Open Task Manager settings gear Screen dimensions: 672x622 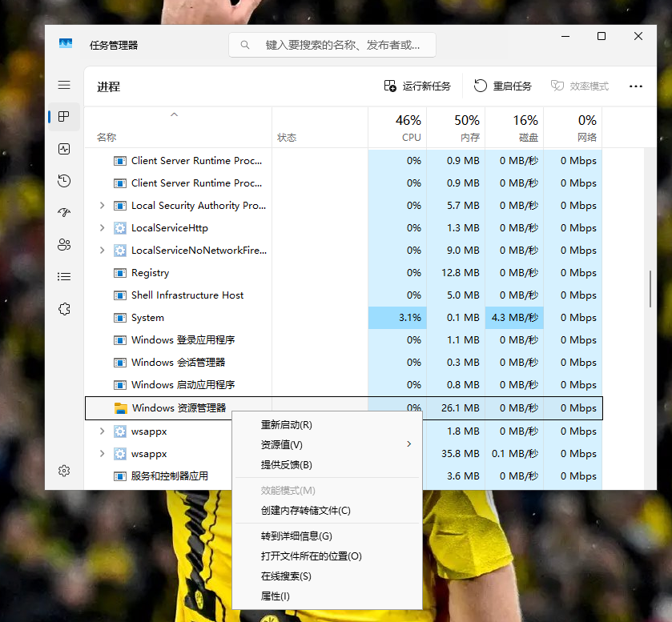[x=64, y=471]
